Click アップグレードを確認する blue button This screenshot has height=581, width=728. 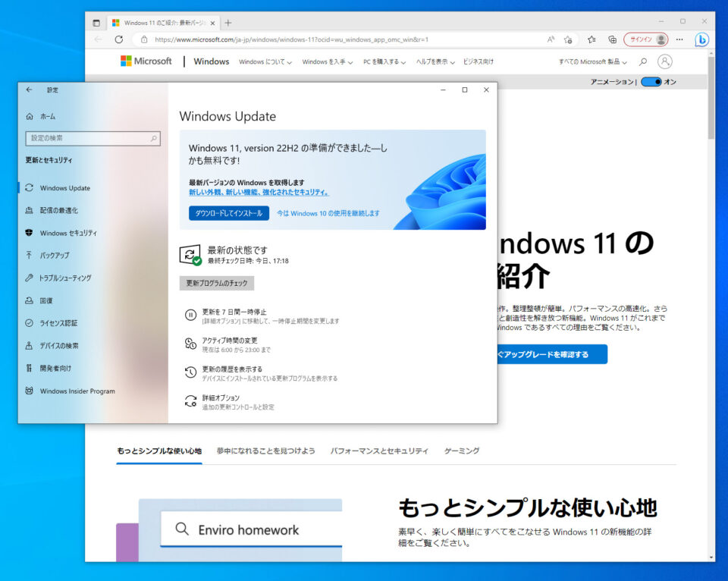click(x=551, y=354)
